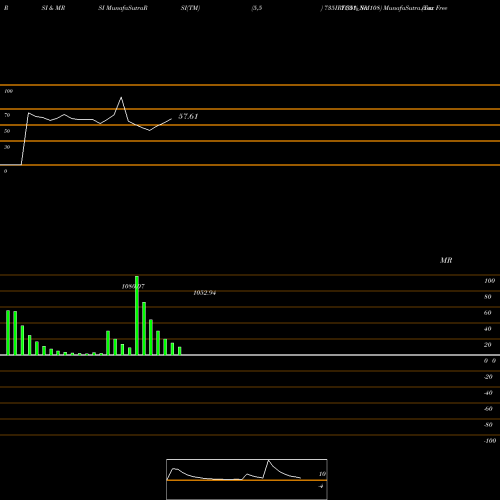Click the first green bar in MR histogram
This screenshot has height=500, width=500.
[8, 333]
